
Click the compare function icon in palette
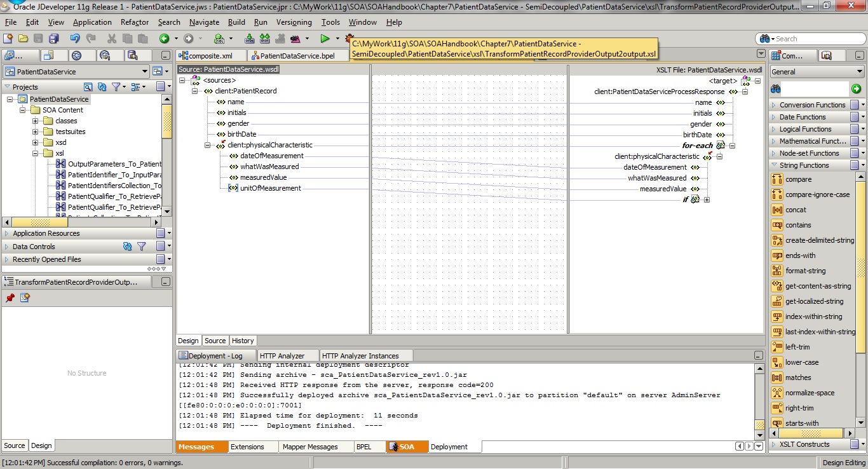coord(777,179)
